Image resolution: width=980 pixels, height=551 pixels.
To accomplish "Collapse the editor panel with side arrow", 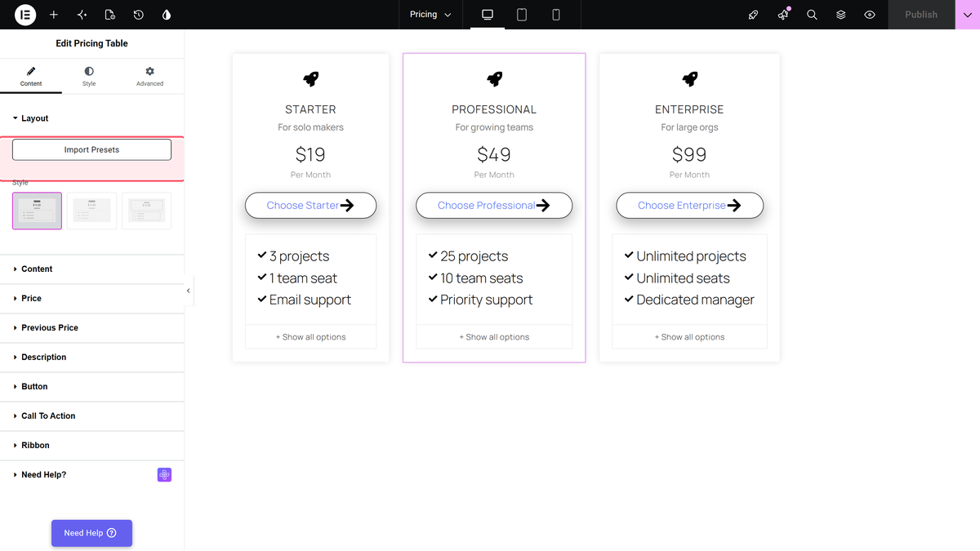I will (x=189, y=291).
